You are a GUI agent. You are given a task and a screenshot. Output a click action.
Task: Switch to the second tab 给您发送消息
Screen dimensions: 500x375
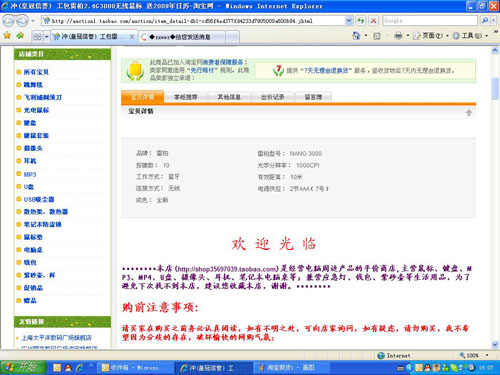(182, 37)
